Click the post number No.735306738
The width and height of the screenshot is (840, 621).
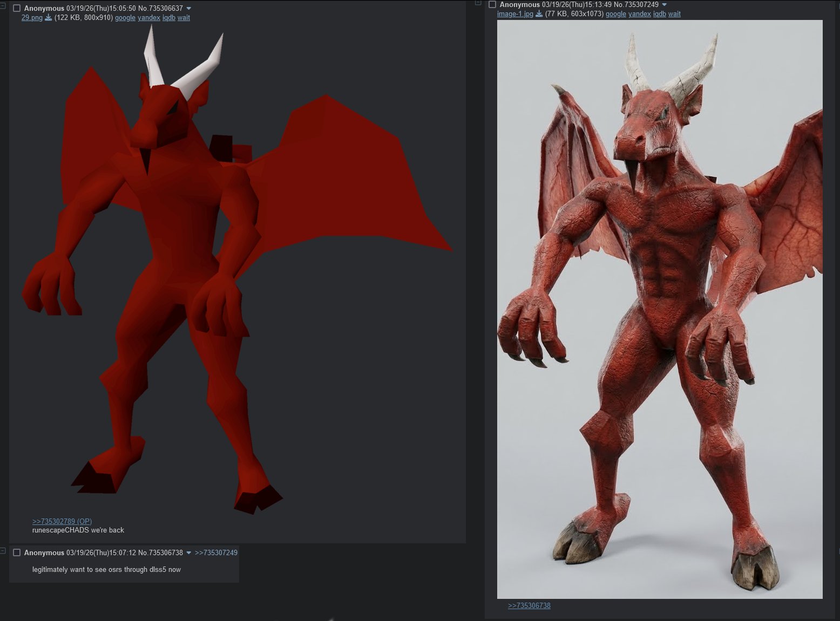click(x=160, y=552)
